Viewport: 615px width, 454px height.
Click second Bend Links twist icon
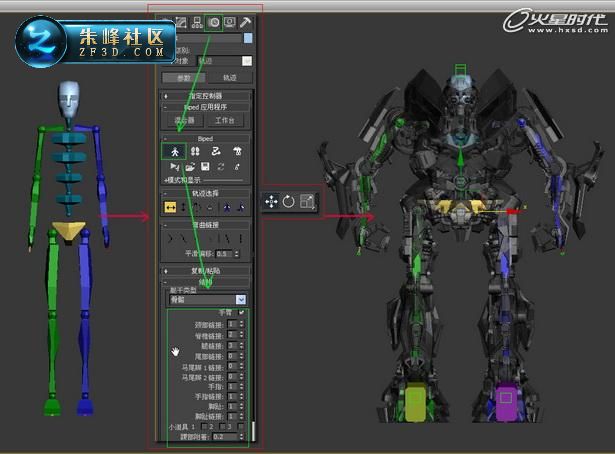coord(183,238)
